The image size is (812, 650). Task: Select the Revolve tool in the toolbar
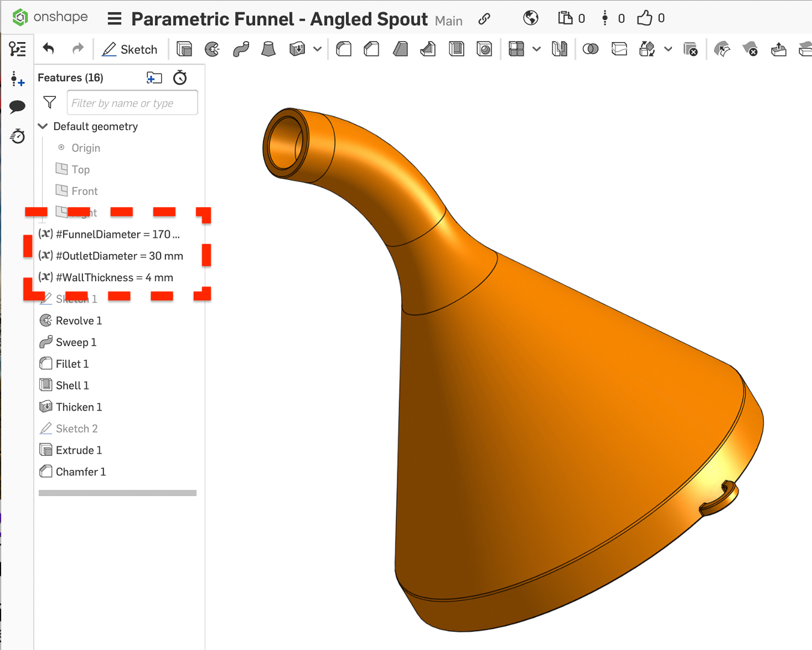tap(212, 49)
